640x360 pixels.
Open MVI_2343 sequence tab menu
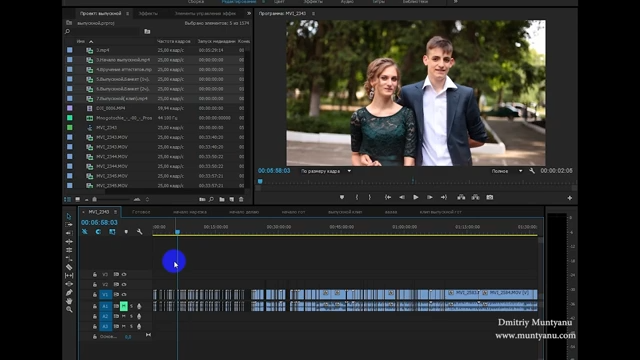[116, 212]
